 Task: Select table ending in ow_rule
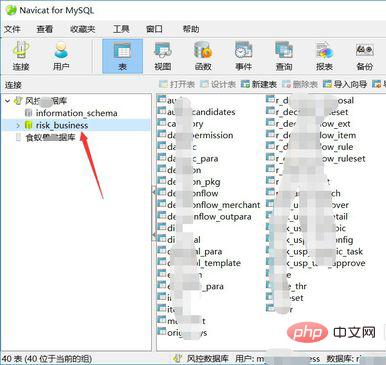click(314, 147)
